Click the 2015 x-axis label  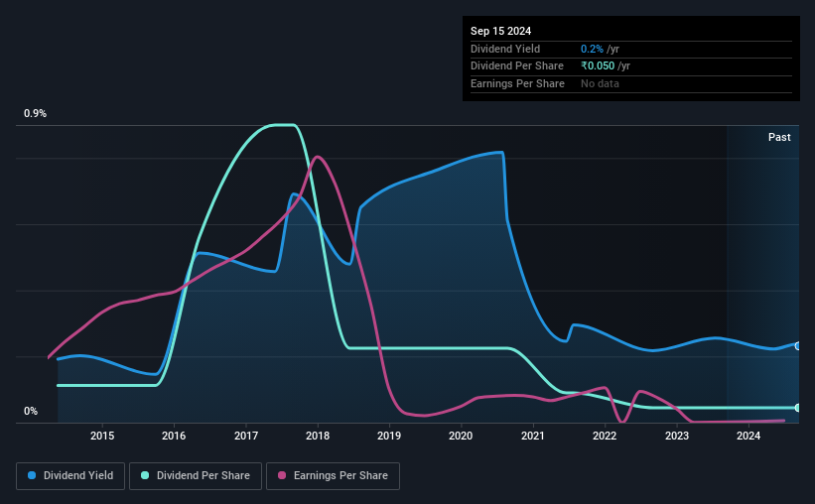click(102, 436)
